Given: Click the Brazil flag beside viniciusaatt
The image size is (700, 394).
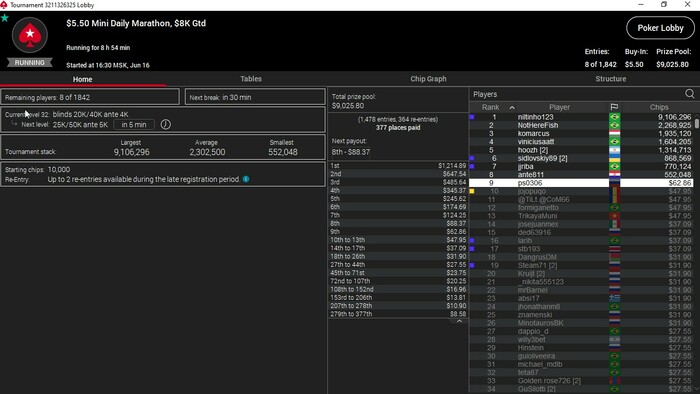Looking at the screenshot, I should tap(615, 142).
